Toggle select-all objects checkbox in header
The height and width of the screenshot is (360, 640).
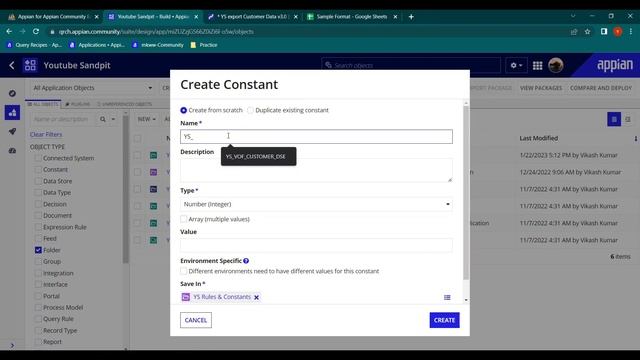tap(138, 138)
